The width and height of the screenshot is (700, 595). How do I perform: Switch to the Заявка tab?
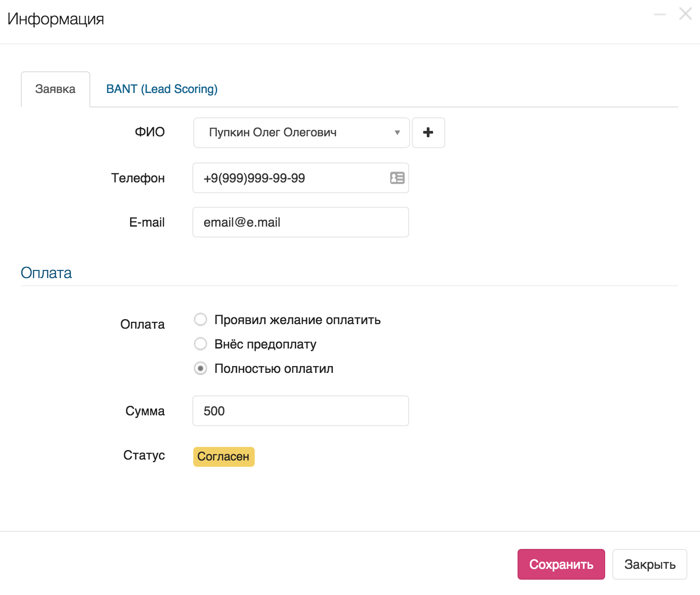(56, 89)
